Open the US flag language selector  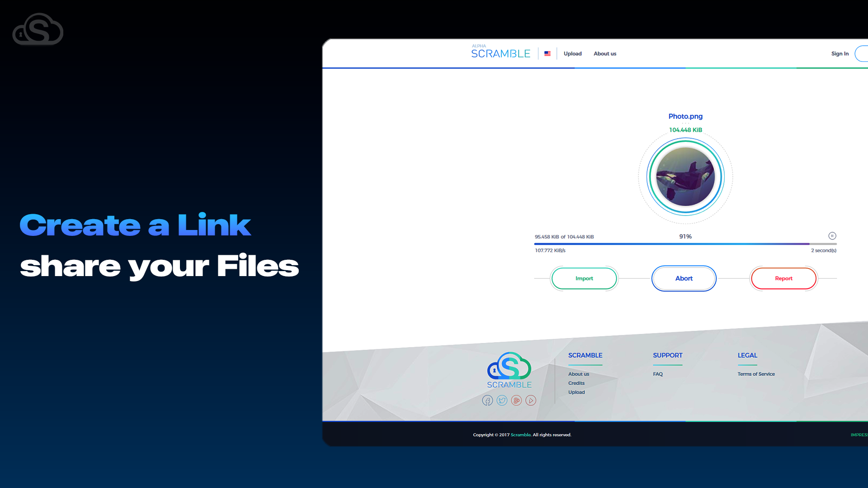[x=547, y=53]
